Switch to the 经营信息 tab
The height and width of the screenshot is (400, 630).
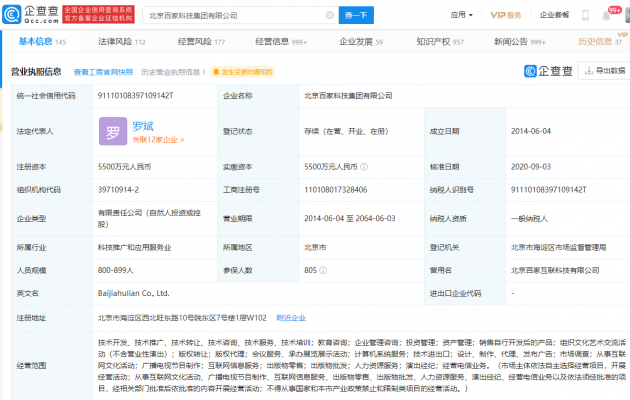pos(281,41)
